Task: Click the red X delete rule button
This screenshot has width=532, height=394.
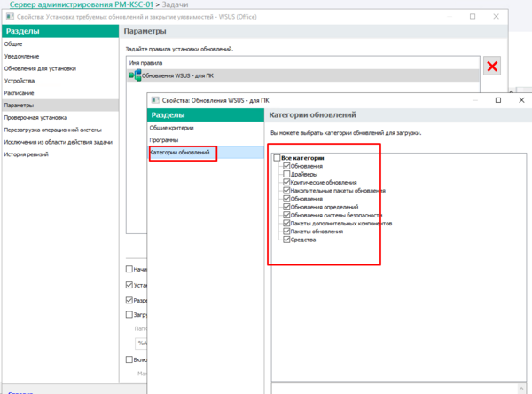Action: click(492, 66)
